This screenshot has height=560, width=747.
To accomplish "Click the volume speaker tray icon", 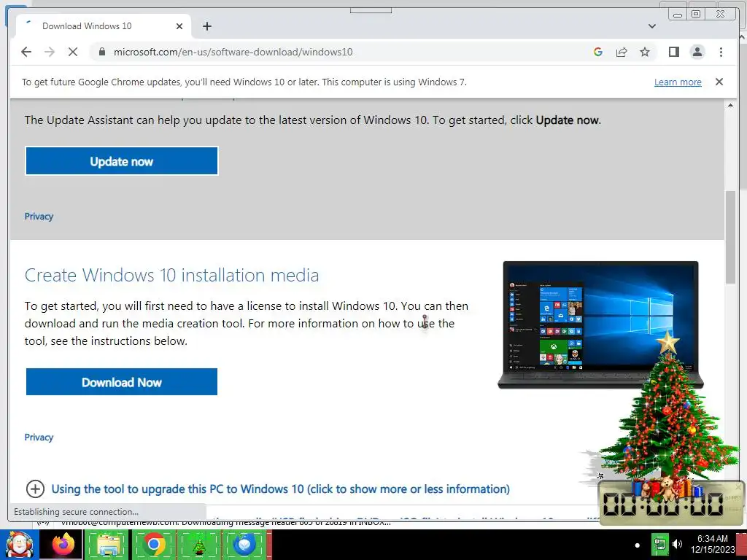I will tap(677, 544).
